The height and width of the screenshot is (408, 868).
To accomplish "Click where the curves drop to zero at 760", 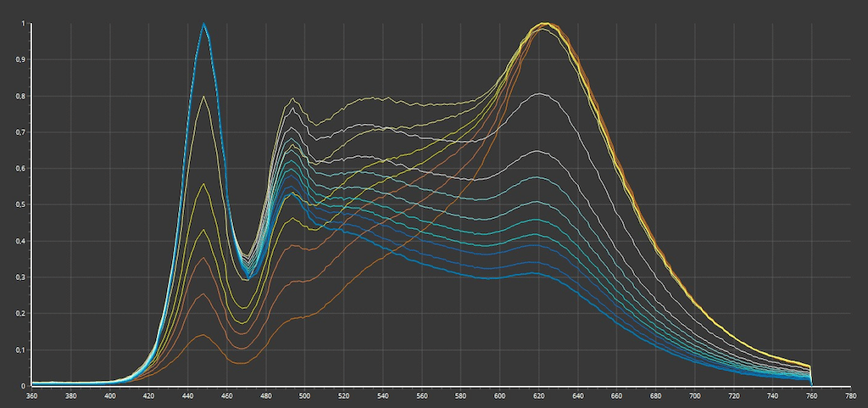I will coord(812,384).
